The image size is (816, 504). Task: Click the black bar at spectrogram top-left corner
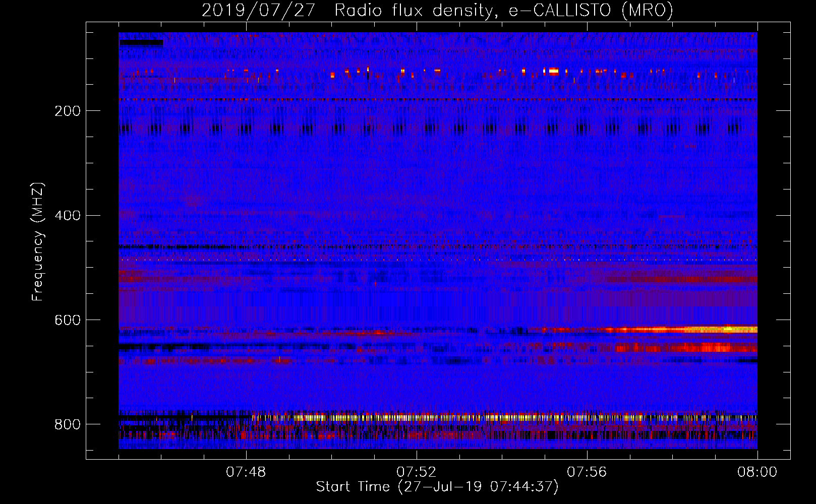[x=141, y=43]
